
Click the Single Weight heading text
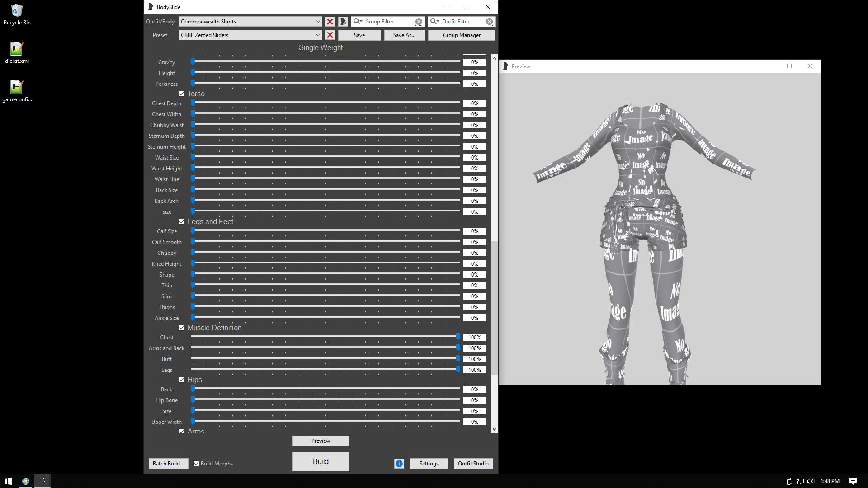321,48
